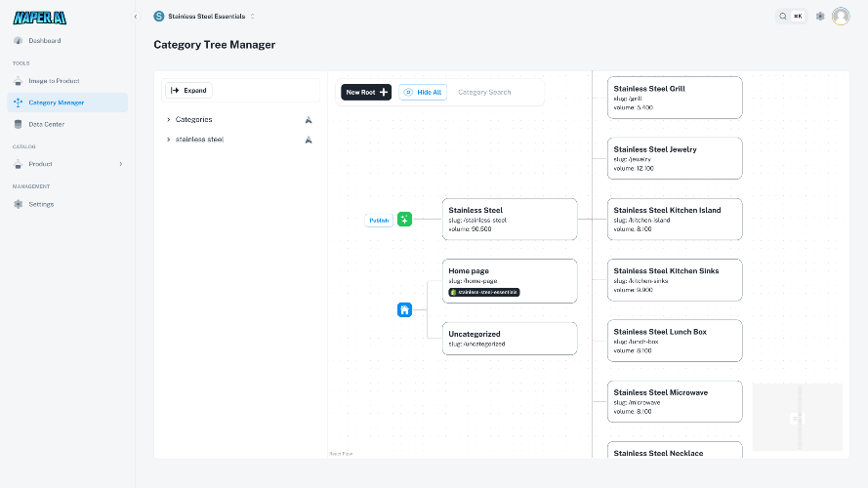Select the Stainless Steel Necklace node
The width and height of the screenshot is (868, 488).
[x=675, y=450]
